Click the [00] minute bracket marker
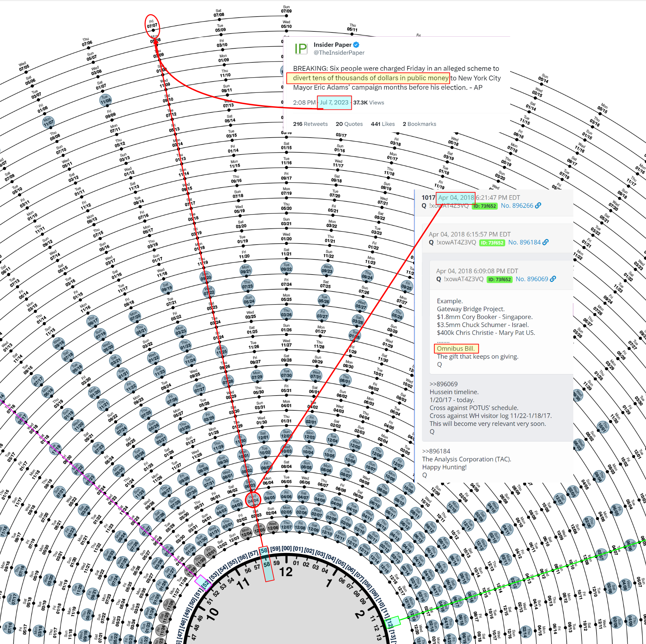Viewport: 646px width, 644px height. coord(286,548)
